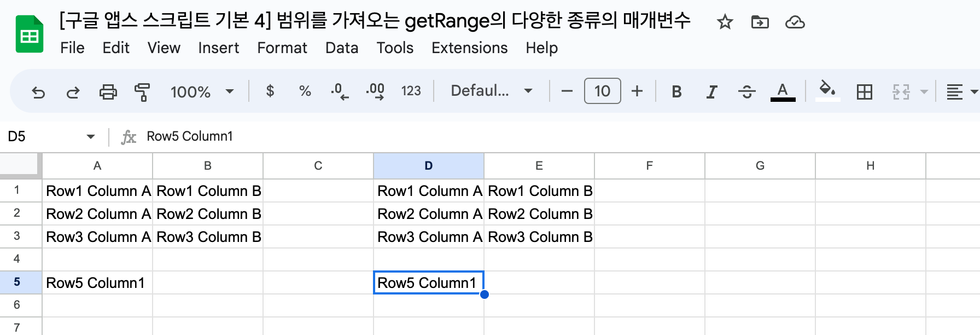Select column D header
The height and width of the screenshot is (335, 980).
click(429, 165)
